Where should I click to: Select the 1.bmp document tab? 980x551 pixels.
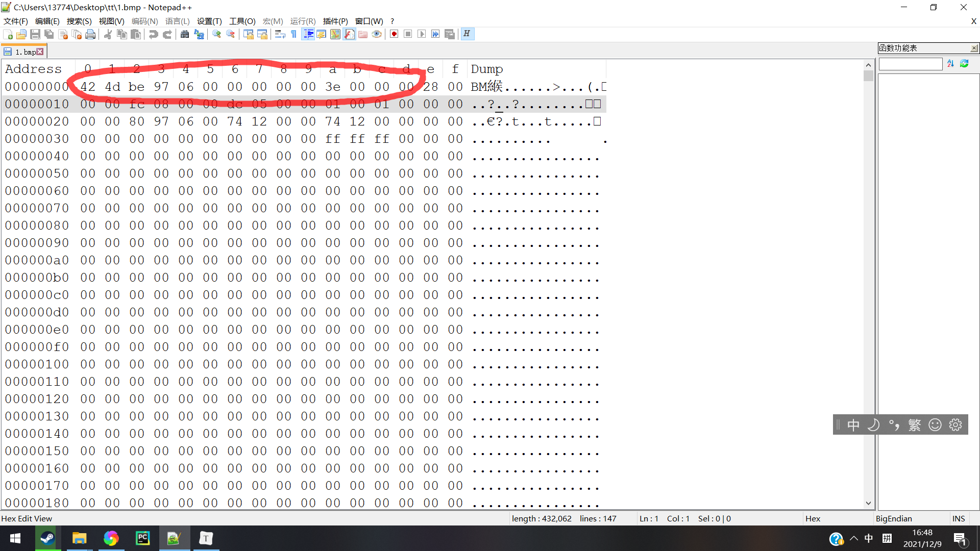(x=24, y=52)
